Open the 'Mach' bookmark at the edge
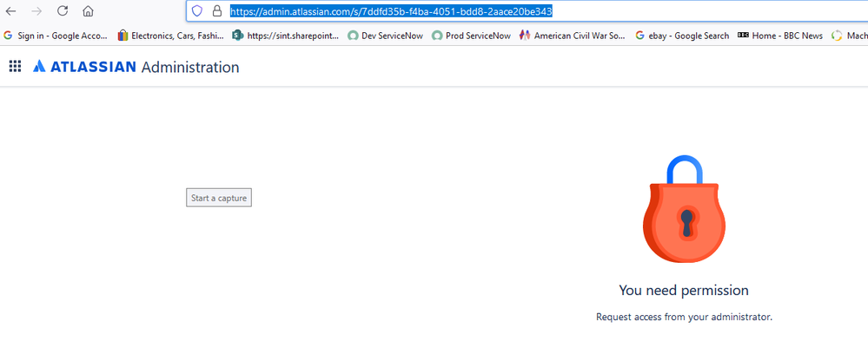 (850, 36)
